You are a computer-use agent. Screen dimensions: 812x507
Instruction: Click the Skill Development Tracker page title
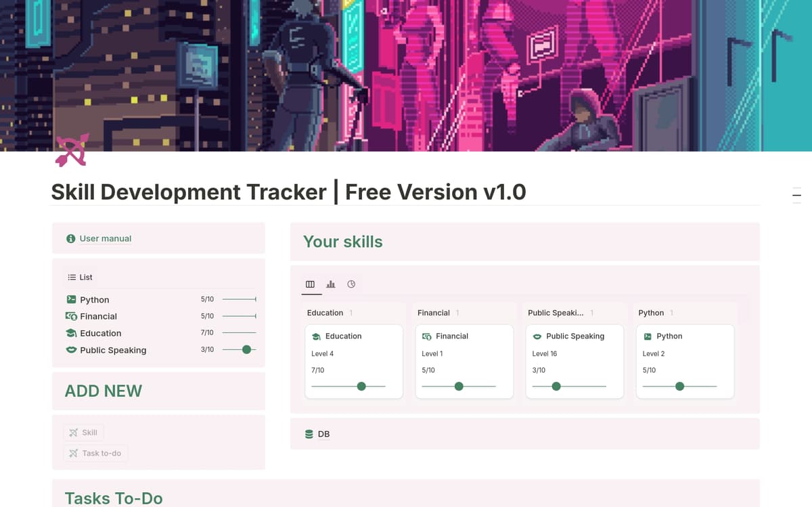289,192
